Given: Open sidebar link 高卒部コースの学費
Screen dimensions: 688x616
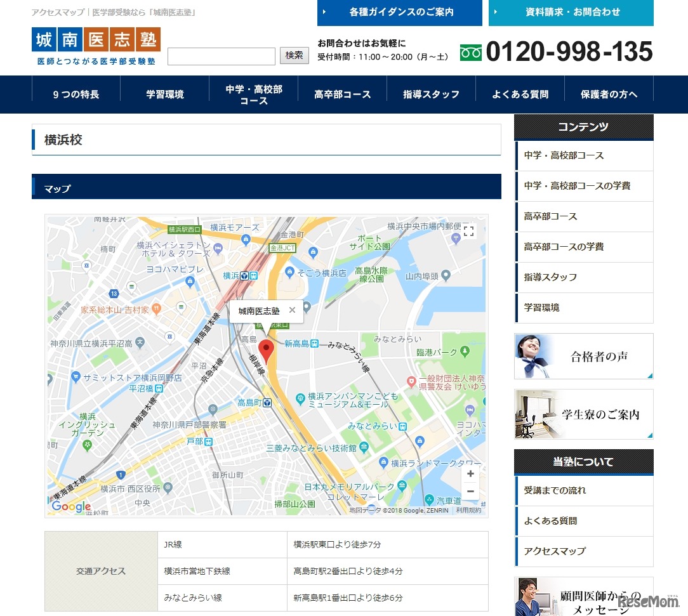Looking at the screenshot, I should 584,247.
